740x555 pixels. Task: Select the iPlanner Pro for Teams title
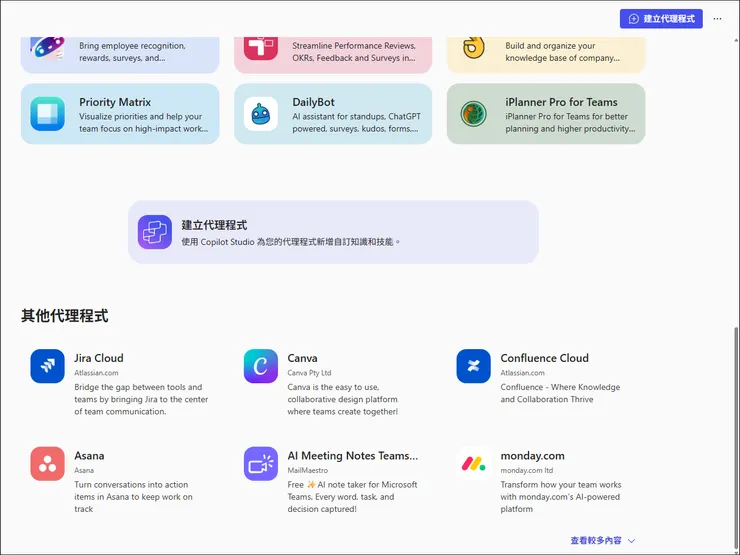561,102
